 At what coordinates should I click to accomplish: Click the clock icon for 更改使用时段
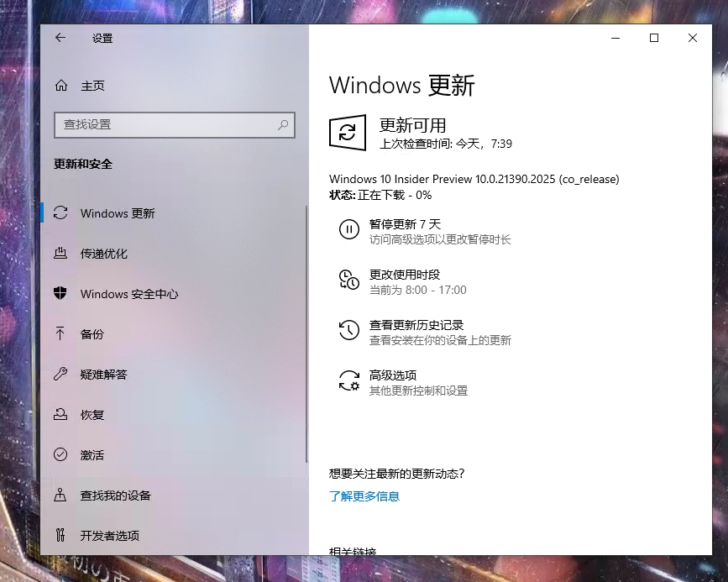[x=349, y=280]
